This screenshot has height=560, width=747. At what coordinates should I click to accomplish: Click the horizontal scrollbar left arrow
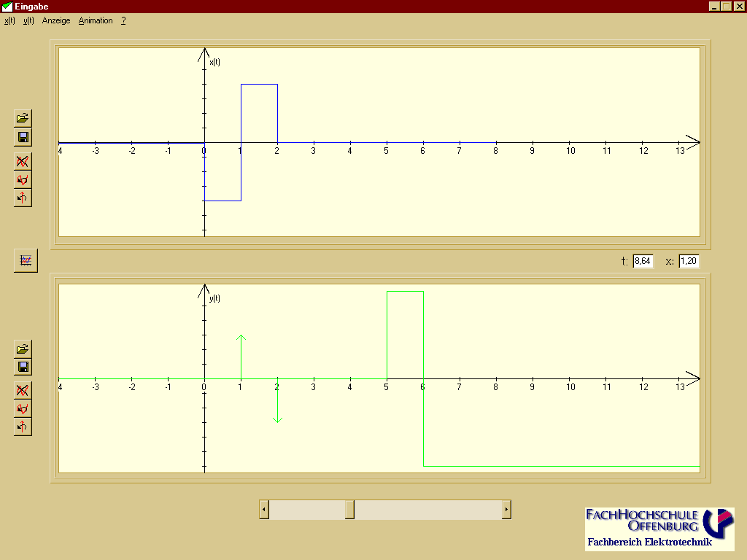coord(264,510)
